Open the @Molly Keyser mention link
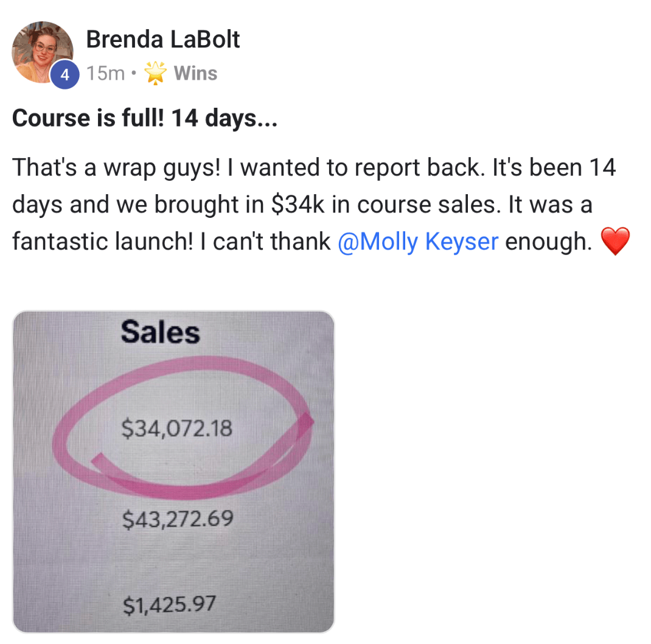 coord(417,242)
